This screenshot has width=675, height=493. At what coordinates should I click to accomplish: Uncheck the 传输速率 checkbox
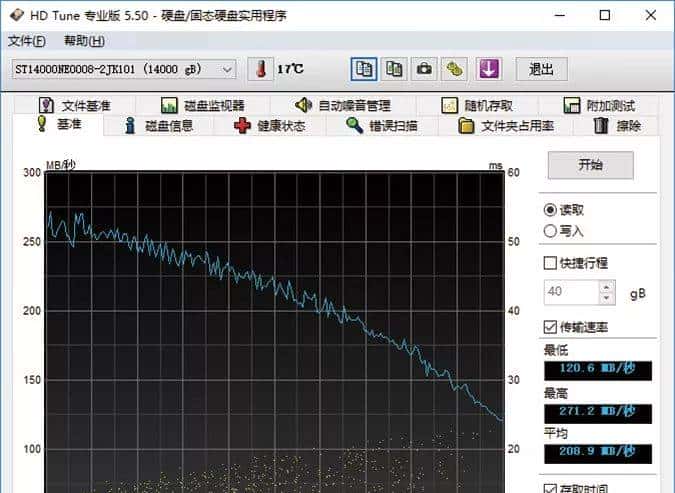coord(550,327)
